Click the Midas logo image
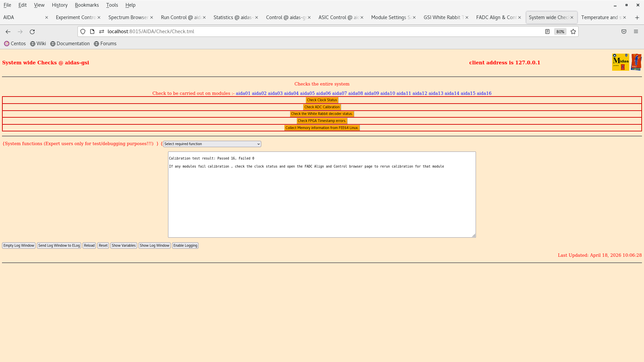This screenshot has height=362, width=644. point(621,62)
